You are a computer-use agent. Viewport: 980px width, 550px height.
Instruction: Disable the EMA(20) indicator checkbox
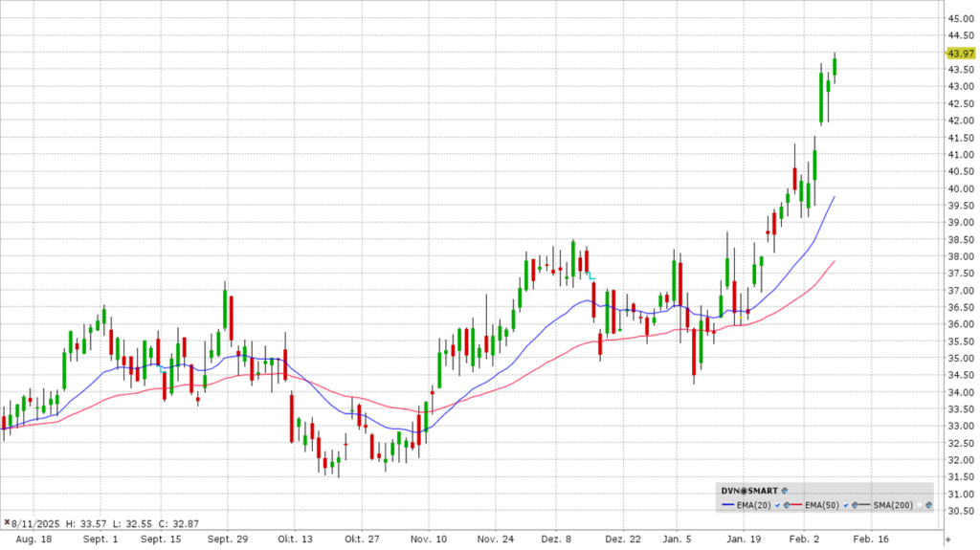776,504
